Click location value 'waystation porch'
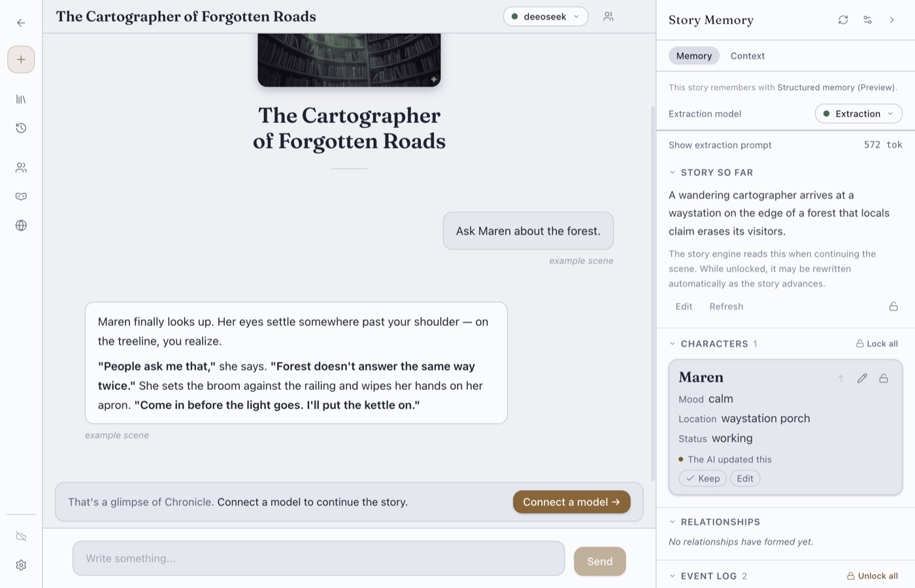This screenshot has width=915, height=588. pos(765,418)
